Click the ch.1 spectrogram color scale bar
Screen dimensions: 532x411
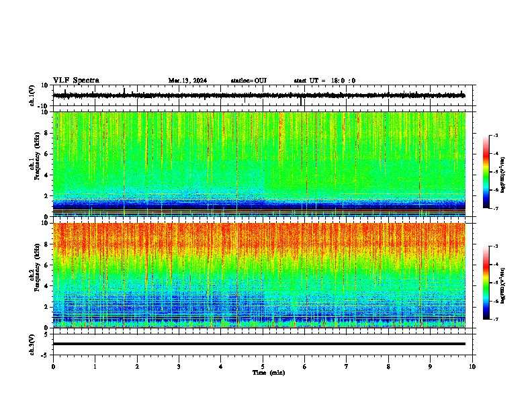pos(486,172)
